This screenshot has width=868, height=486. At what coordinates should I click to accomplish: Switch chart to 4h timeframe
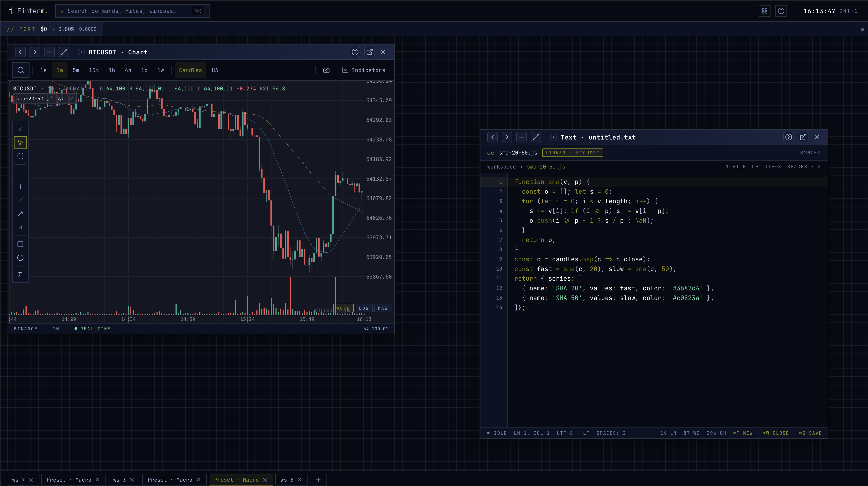pos(128,70)
